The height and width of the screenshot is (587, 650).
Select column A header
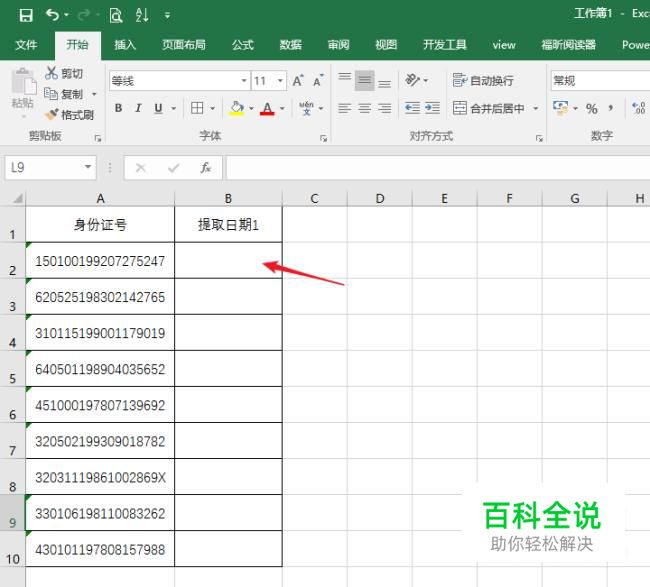100,199
